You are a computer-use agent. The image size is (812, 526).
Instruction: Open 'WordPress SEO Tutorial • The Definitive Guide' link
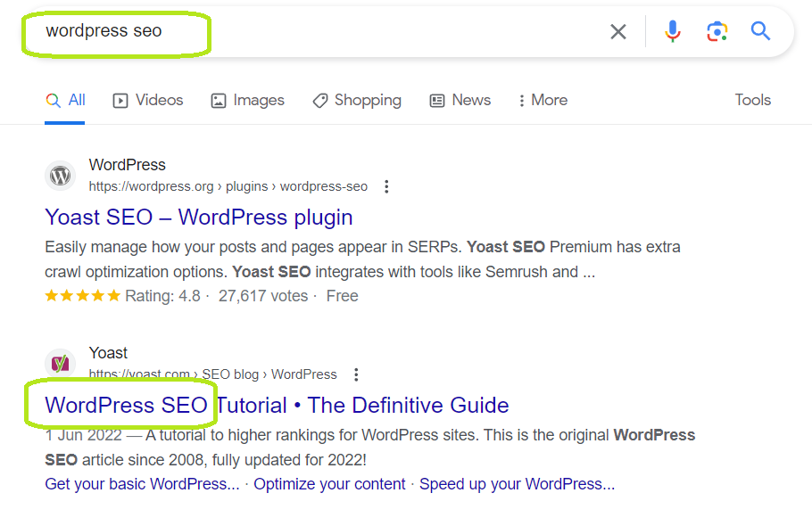click(x=277, y=405)
